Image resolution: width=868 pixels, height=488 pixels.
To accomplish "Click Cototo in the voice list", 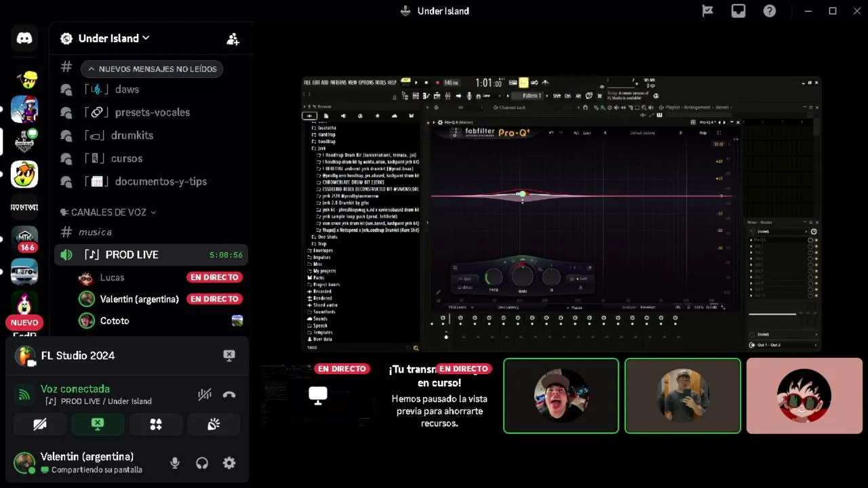I will pos(115,321).
